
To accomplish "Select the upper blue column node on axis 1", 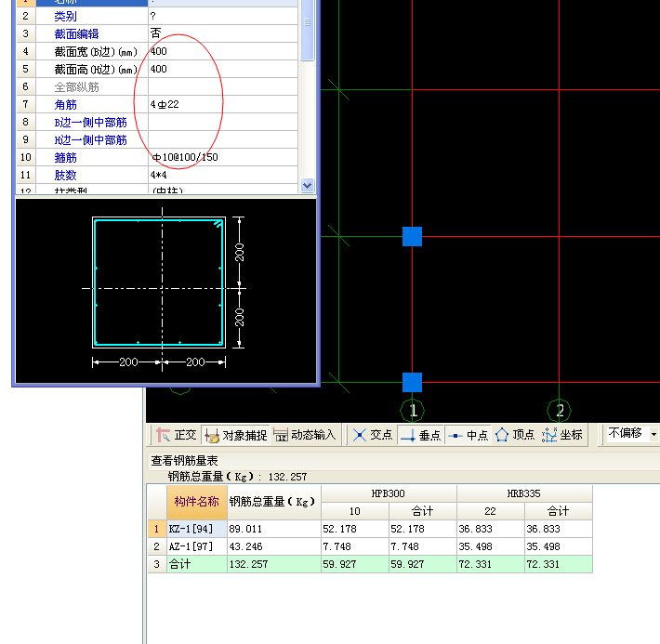I will 412,236.
